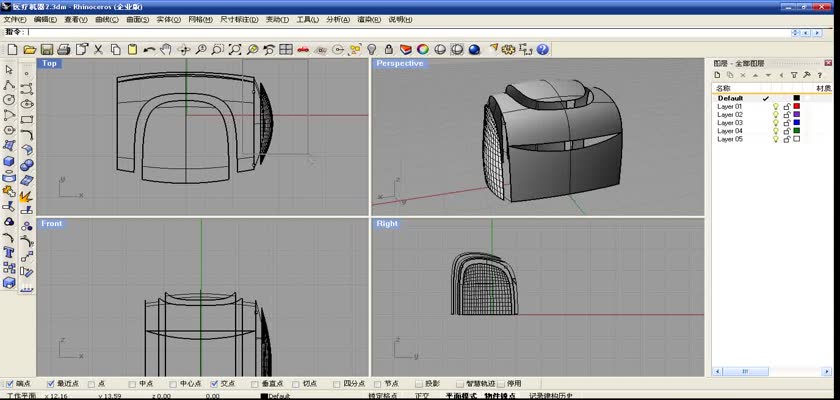Click the Undo arrow icon
The height and width of the screenshot is (400, 840).
(x=150, y=49)
